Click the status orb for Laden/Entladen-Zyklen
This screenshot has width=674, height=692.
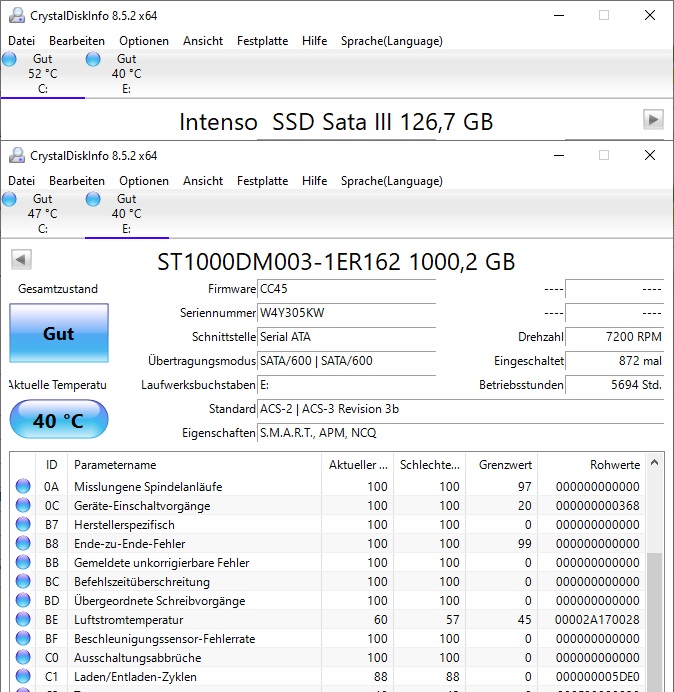23,676
